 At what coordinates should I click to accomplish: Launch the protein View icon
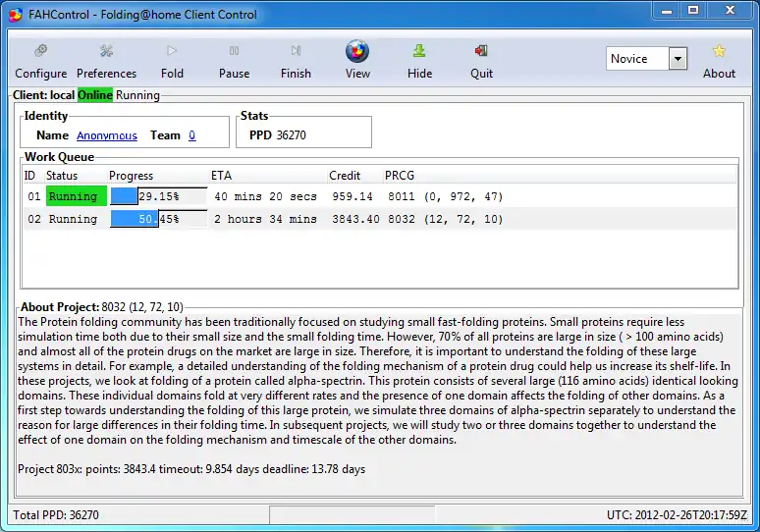click(357, 51)
